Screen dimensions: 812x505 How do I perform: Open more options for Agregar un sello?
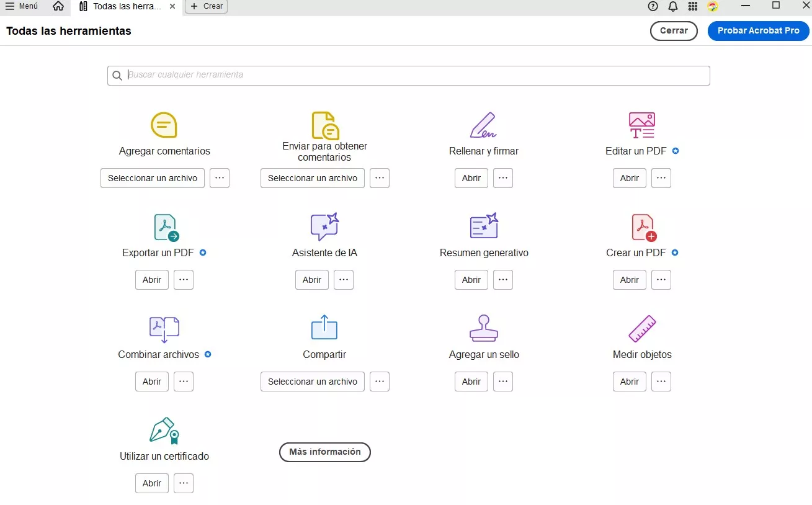point(503,382)
